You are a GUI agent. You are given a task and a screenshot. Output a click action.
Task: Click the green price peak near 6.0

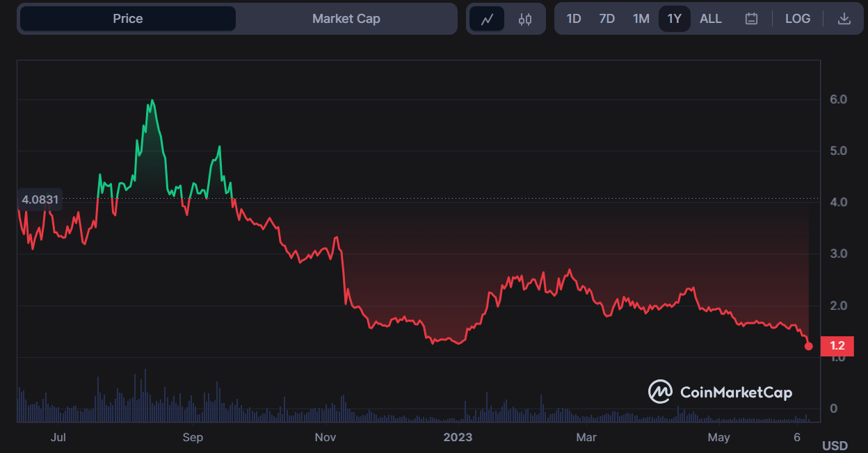(152, 101)
